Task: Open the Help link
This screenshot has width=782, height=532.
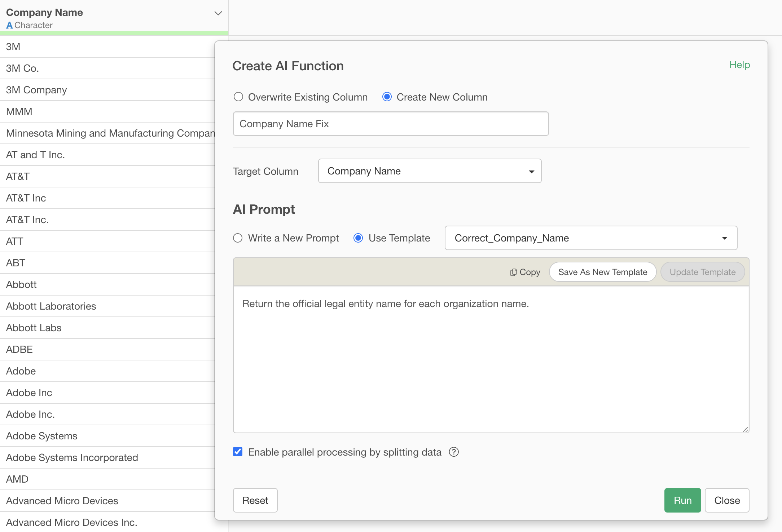Action: point(739,65)
